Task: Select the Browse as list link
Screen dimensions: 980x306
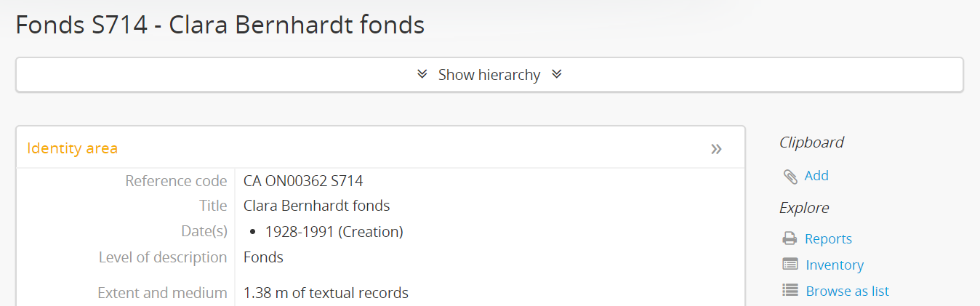Action: click(847, 291)
